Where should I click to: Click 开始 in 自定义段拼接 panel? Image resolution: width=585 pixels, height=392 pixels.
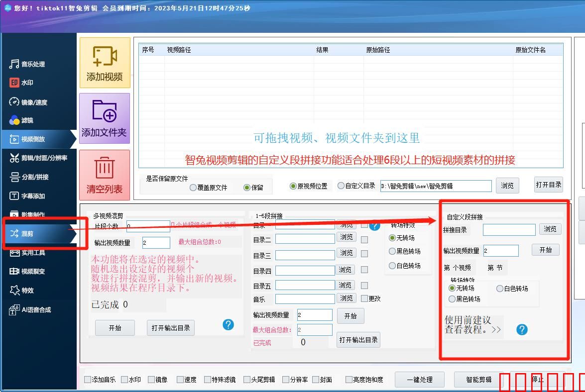(x=546, y=250)
